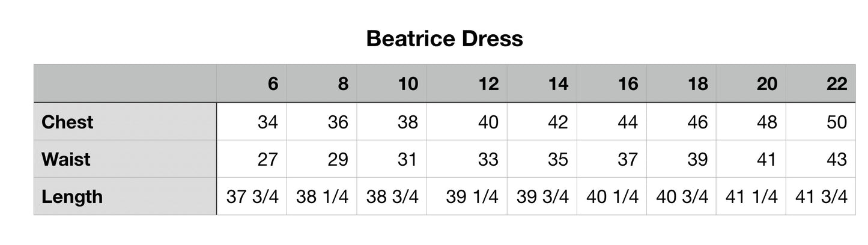This screenshot has width=868, height=245.
Task: Click the size 6 column header
Action: point(273,84)
